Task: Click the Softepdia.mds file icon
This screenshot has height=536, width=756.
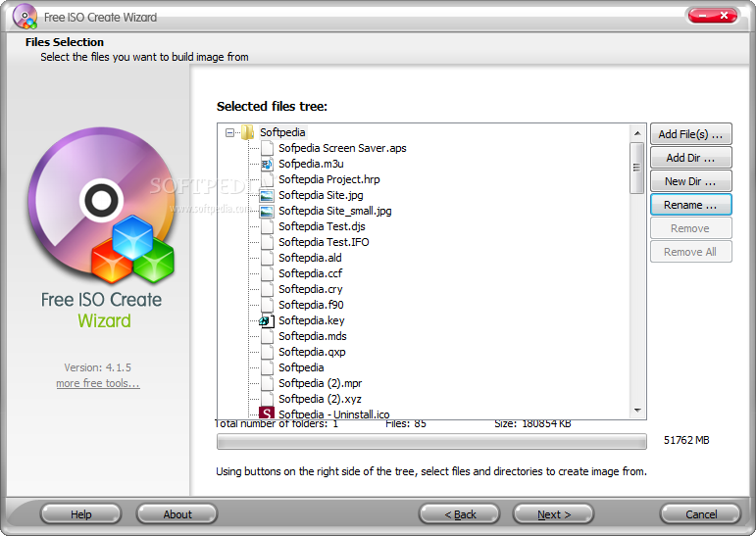Action: click(x=267, y=336)
